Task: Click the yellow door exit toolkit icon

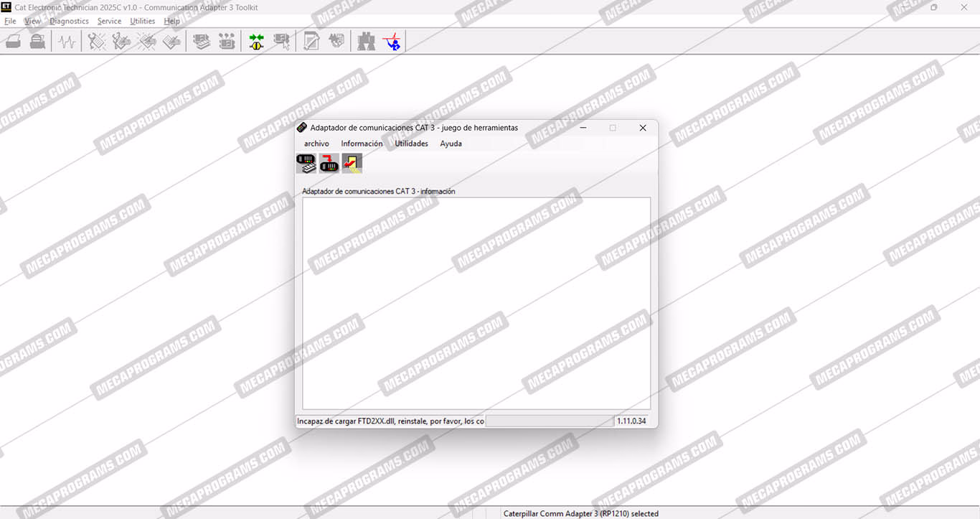Action: tap(352, 164)
